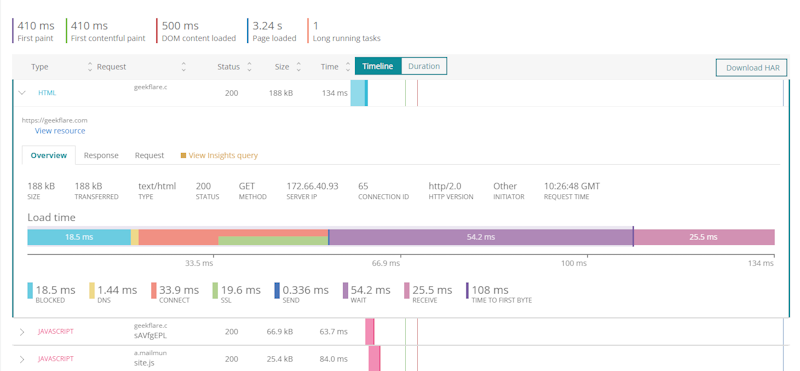Open View Insights query link
Viewport: 800px width, 371px height.
point(223,156)
